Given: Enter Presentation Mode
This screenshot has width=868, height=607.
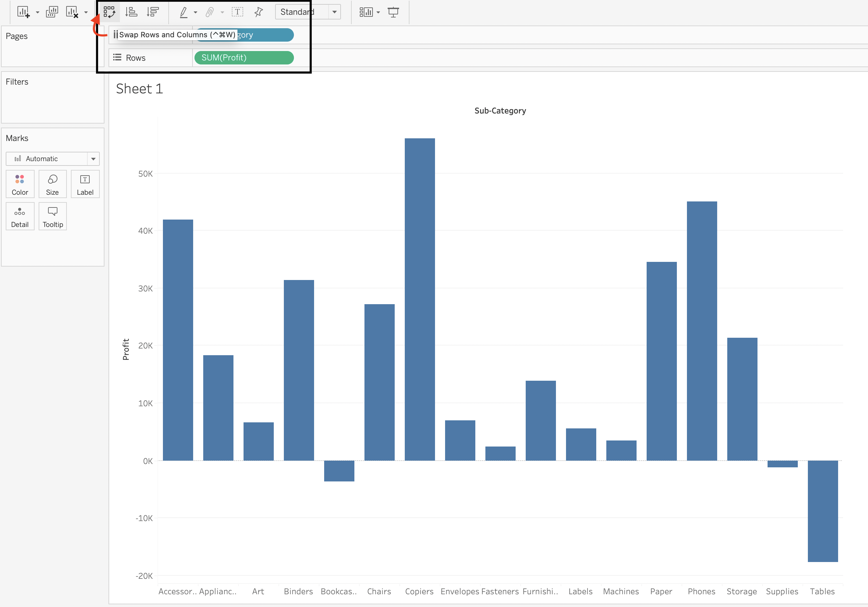Looking at the screenshot, I should point(394,12).
